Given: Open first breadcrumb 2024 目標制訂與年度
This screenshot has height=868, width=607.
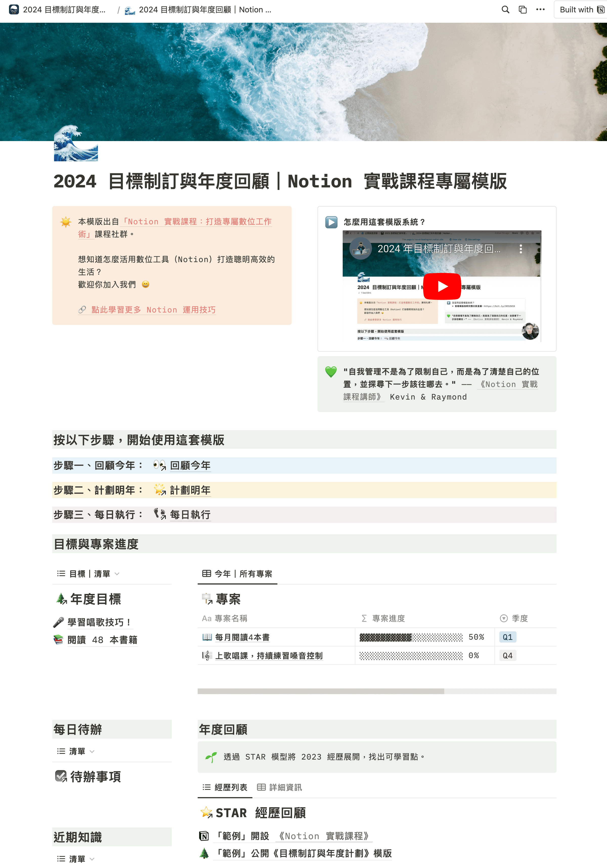Looking at the screenshot, I should point(64,10).
